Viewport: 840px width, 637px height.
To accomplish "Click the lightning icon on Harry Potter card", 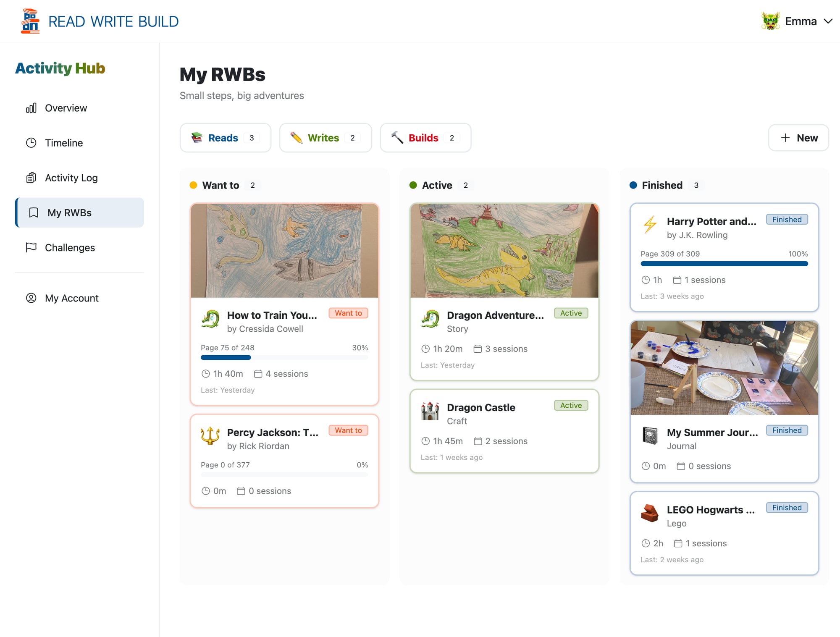I will 649,225.
